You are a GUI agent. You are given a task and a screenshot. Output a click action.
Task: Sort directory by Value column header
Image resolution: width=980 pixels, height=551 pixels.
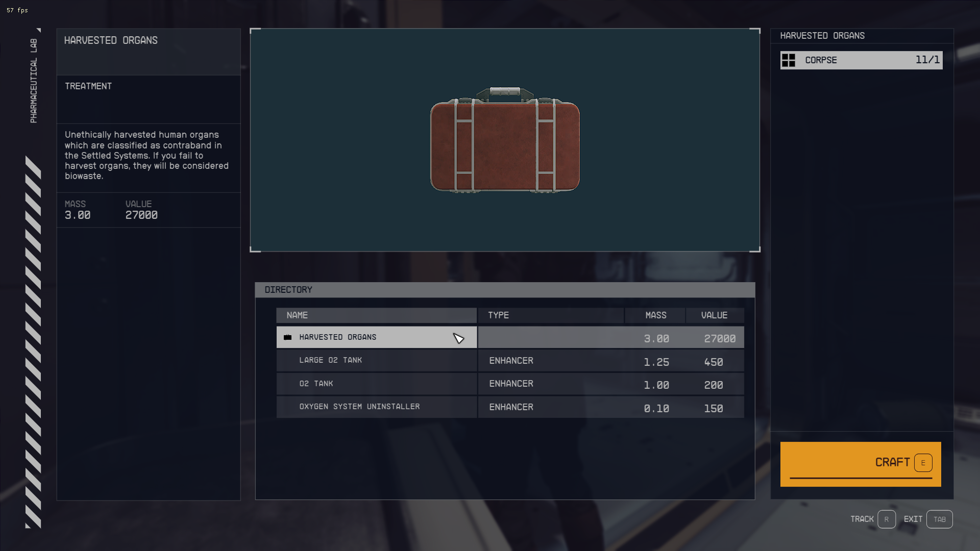click(x=715, y=315)
